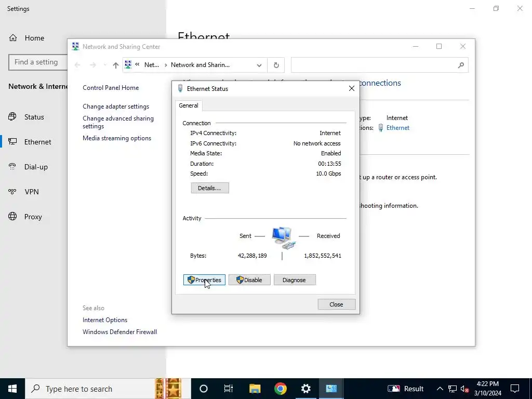Open the clock showing 4:22 PM
The width and height of the screenshot is (532, 399).
pos(487,389)
